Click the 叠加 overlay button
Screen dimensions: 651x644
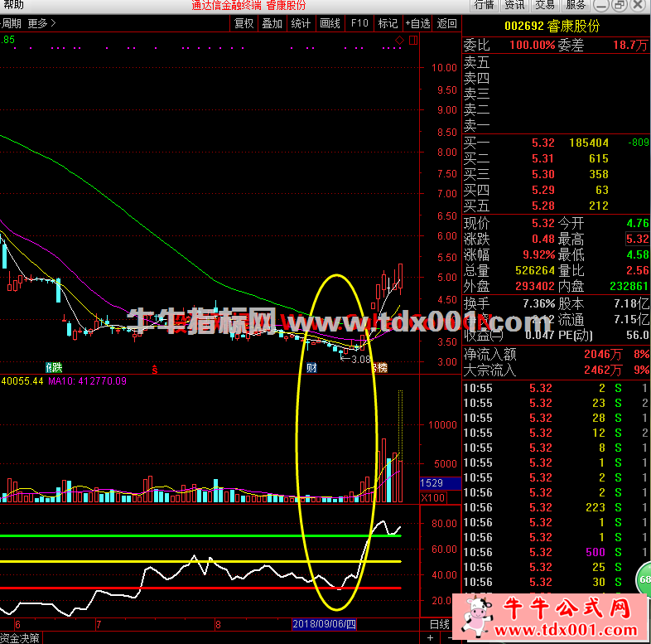(272, 24)
